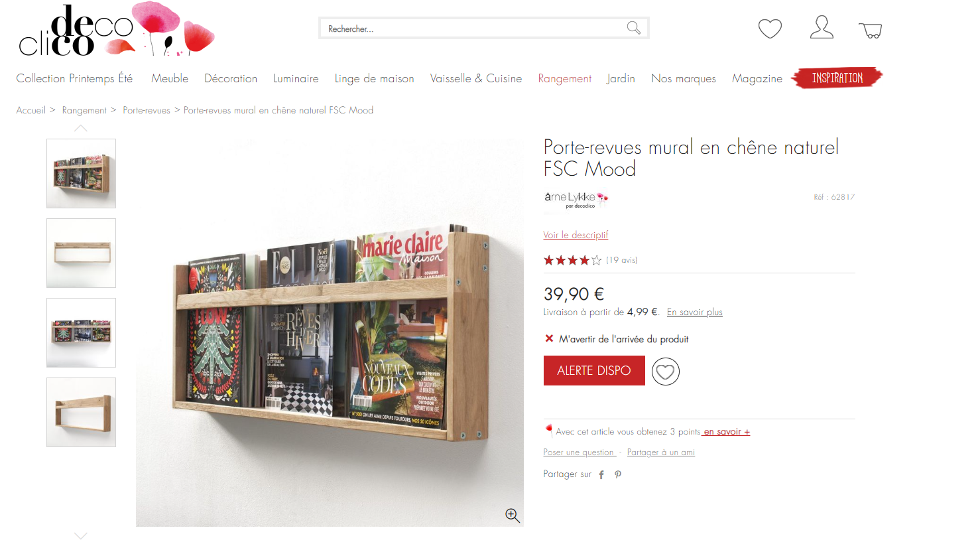Click the star rating reviews

coord(590,260)
